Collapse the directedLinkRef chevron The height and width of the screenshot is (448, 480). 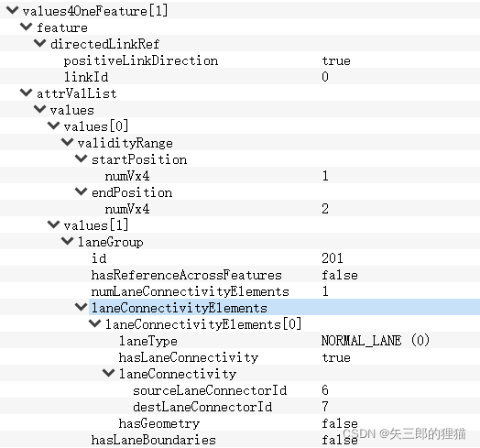click(x=39, y=43)
